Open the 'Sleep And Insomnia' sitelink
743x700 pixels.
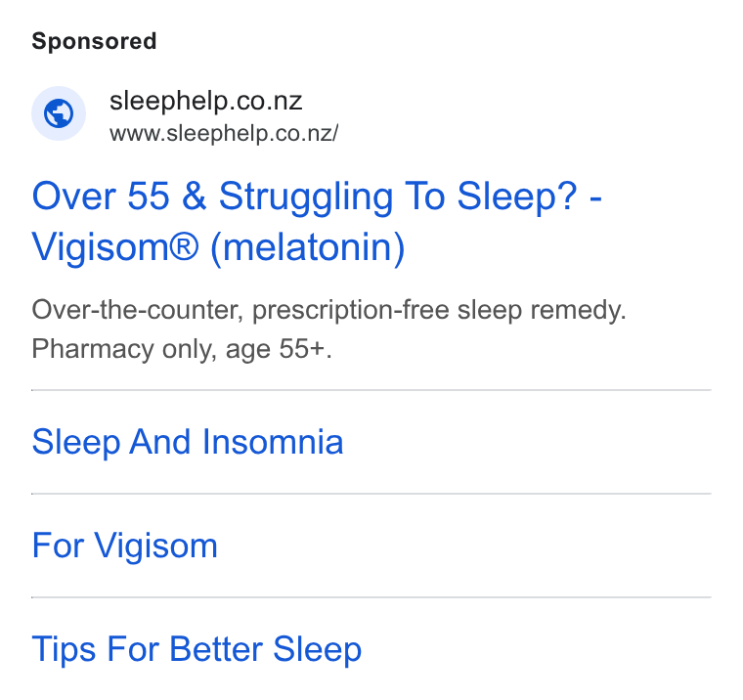188,442
